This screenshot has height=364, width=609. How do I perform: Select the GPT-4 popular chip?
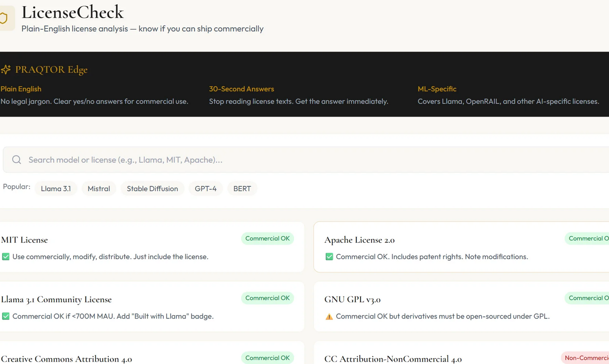(x=206, y=188)
